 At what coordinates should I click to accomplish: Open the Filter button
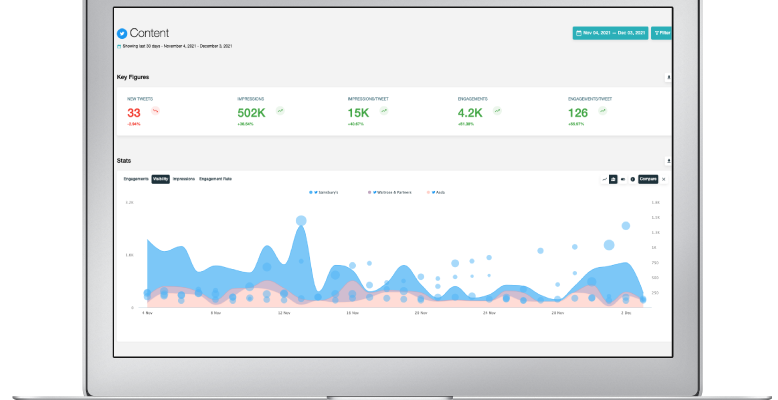click(x=662, y=33)
